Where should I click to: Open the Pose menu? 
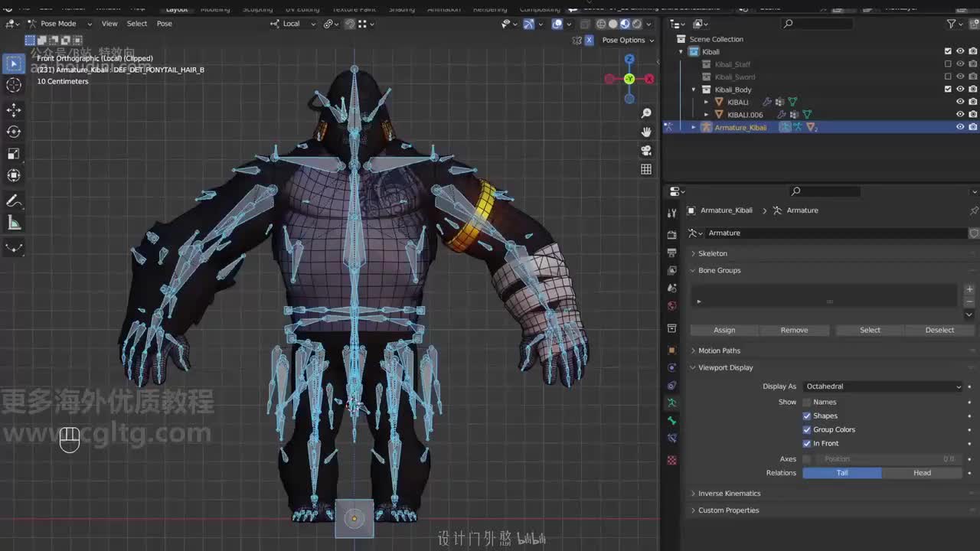tap(165, 24)
